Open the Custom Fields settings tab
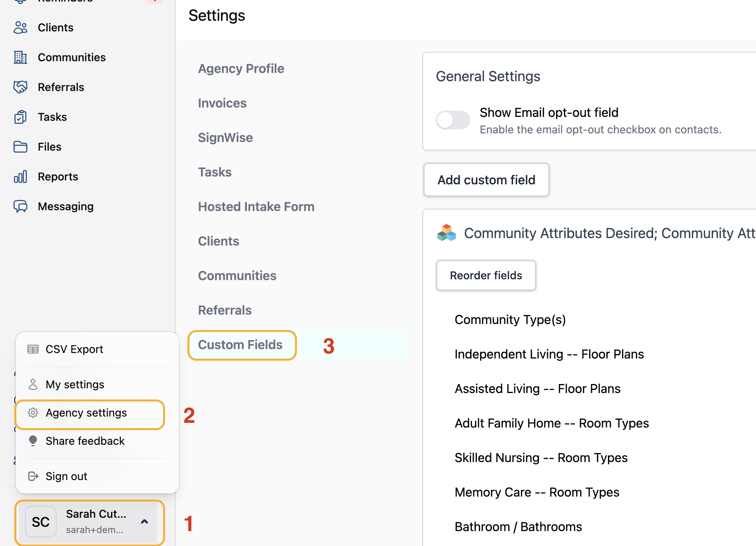This screenshot has height=546, width=756. [240, 345]
